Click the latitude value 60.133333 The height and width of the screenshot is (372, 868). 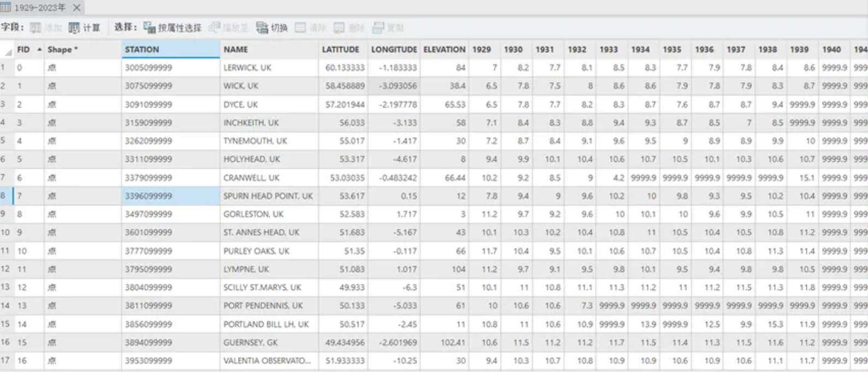[343, 68]
